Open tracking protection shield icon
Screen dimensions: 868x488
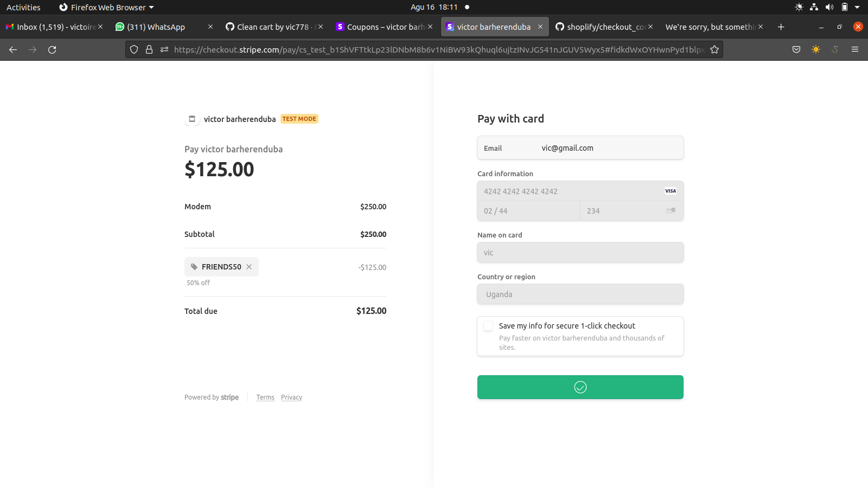134,49
